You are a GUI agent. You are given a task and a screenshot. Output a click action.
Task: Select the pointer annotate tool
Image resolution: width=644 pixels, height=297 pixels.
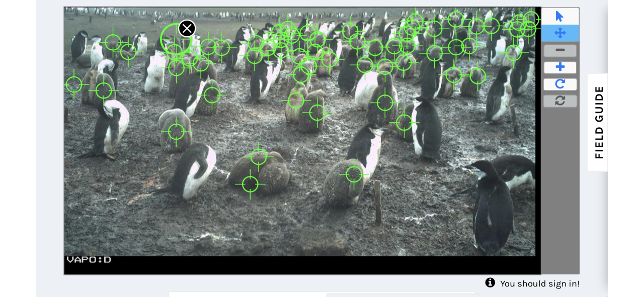560,17
